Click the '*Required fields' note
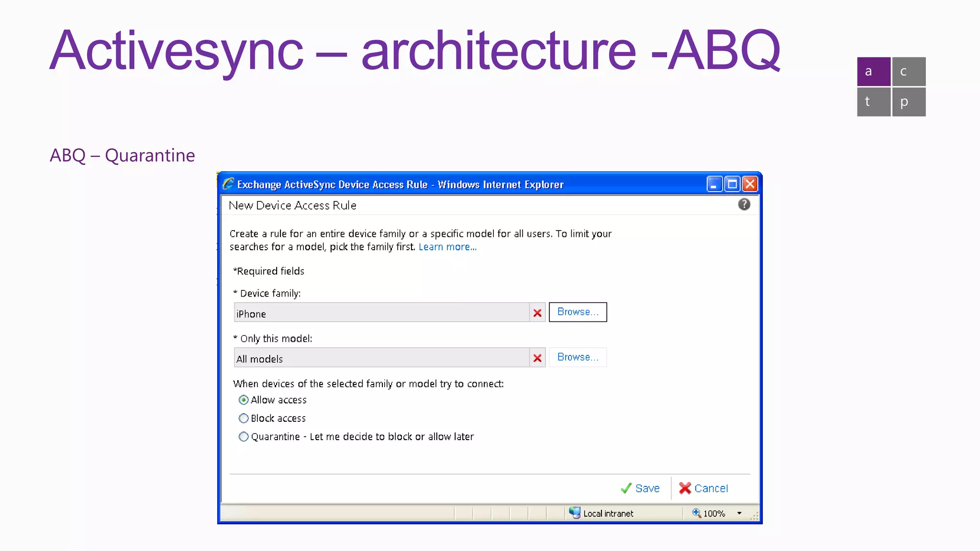Viewport: 980px width, 551px height. [268, 271]
